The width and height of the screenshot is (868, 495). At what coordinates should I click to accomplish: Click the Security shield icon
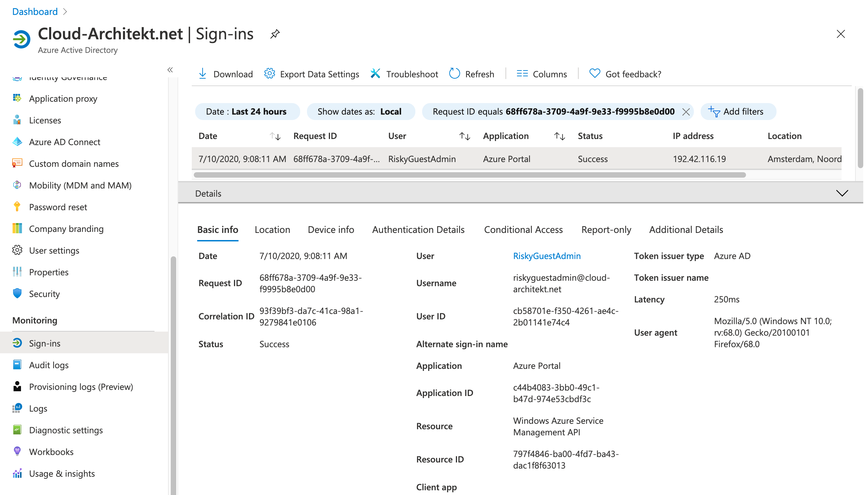click(x=17, y=294)
